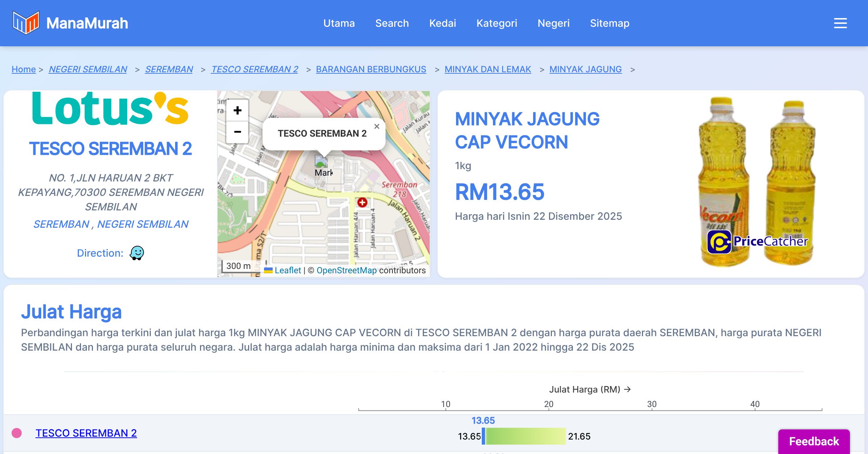Viewport: 868px width, 454px height.
Task: Zoom in on the map
Action: point(237,111)
